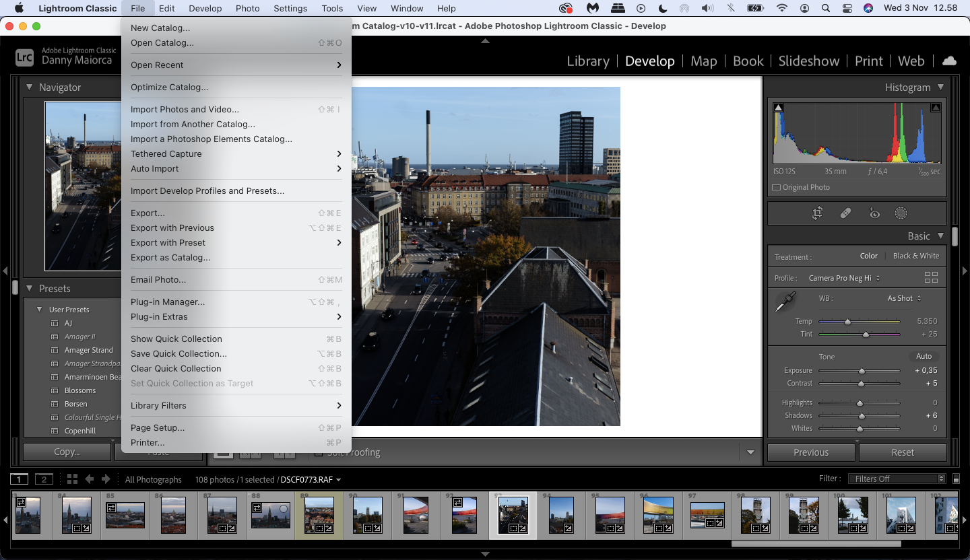Pick the White Balance Selector eyedropper
Viewport: 970px width, 560px height.
point(785,302)
